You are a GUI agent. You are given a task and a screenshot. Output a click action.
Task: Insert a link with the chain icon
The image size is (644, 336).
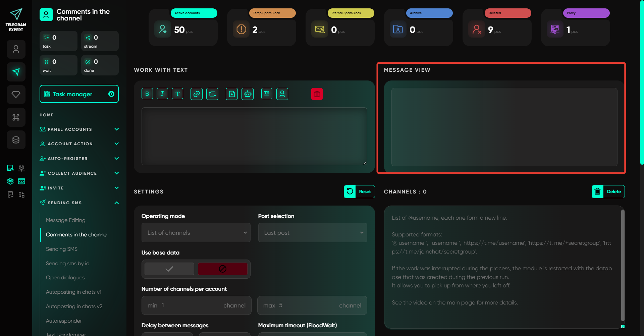197,94
